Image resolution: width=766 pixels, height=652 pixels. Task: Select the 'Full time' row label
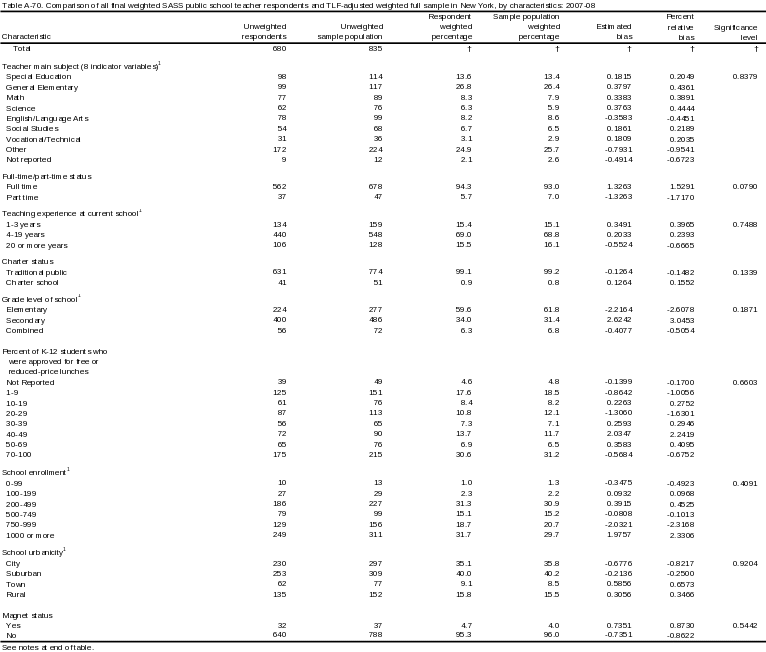[x=21, y=187]
